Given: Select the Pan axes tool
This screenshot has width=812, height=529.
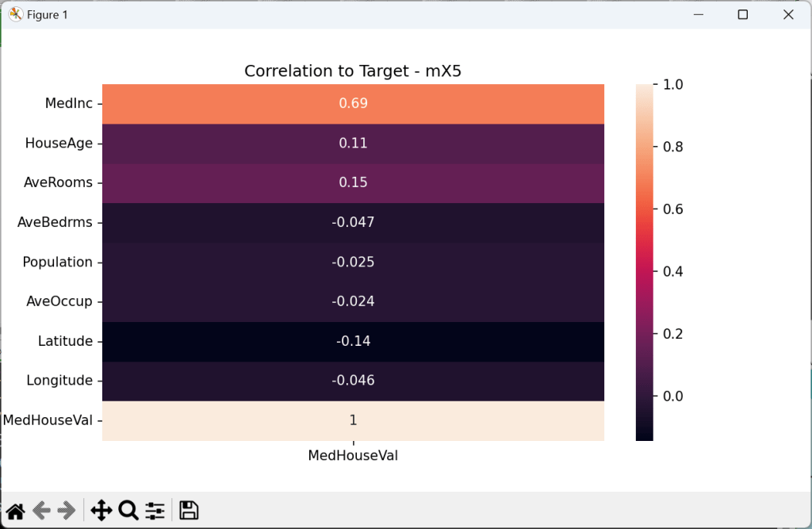Looking at the screenshot, I should point(101,510).
